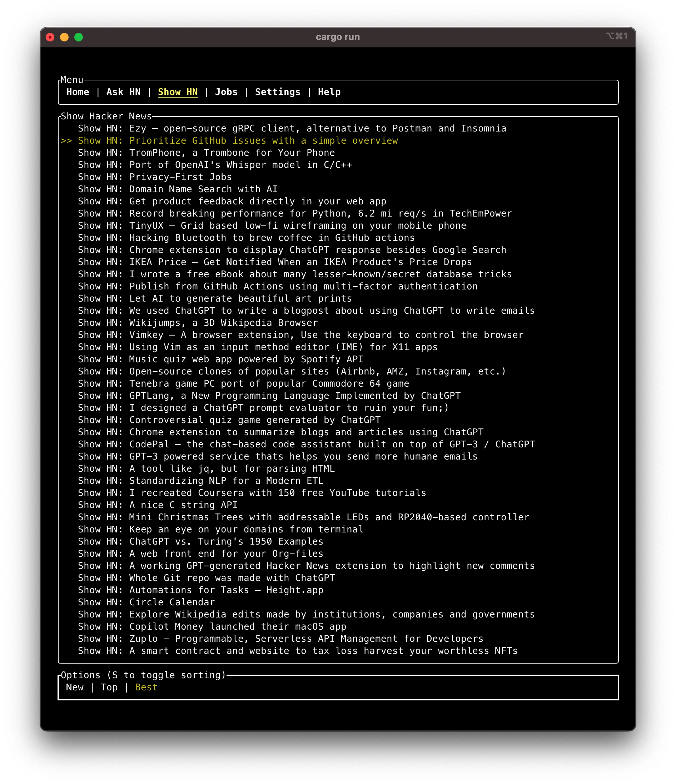Screen dimensions: 676x784
Task: Open Mini Christmas Trees LEDs story
Action: click(x=304, y=517)
